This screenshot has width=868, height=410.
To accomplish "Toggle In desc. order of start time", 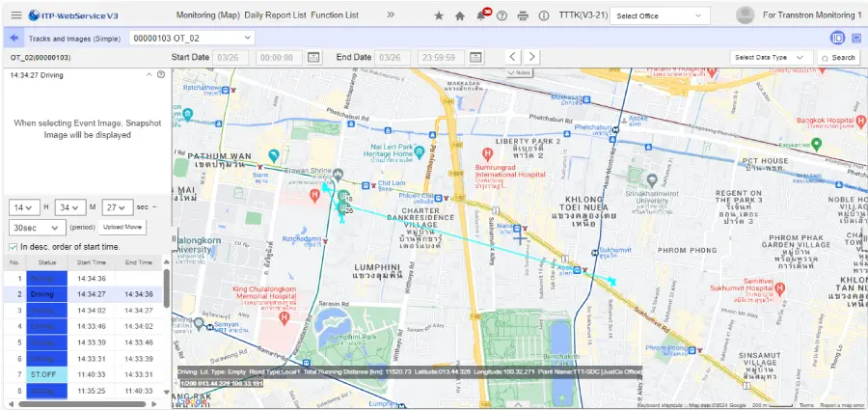I will click(13, 247).
